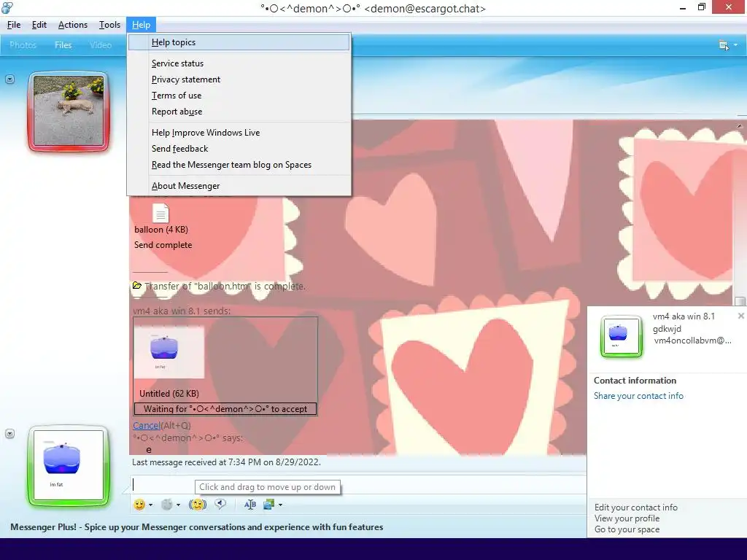The width and height of the screenshot is (747, 560).
Task: Expand the wink dropdown arrow
Action: pyautogui.click(x=178, y=505)
